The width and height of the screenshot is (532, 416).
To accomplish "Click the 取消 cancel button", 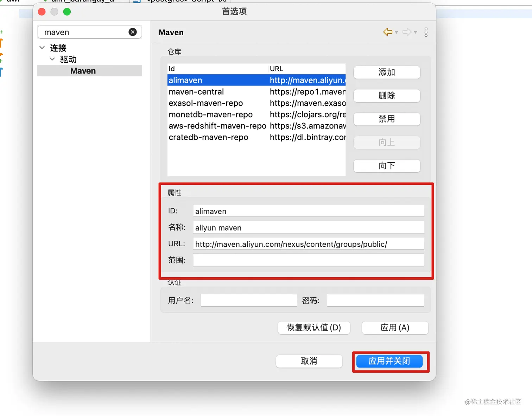I will [x=309, y=361].
